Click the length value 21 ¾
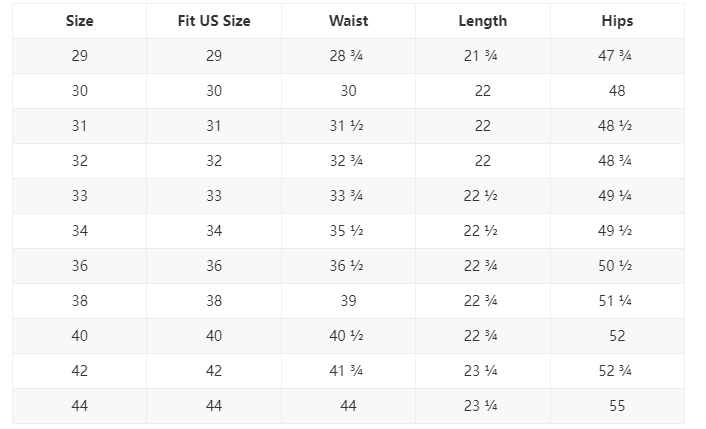 point(482,56)
